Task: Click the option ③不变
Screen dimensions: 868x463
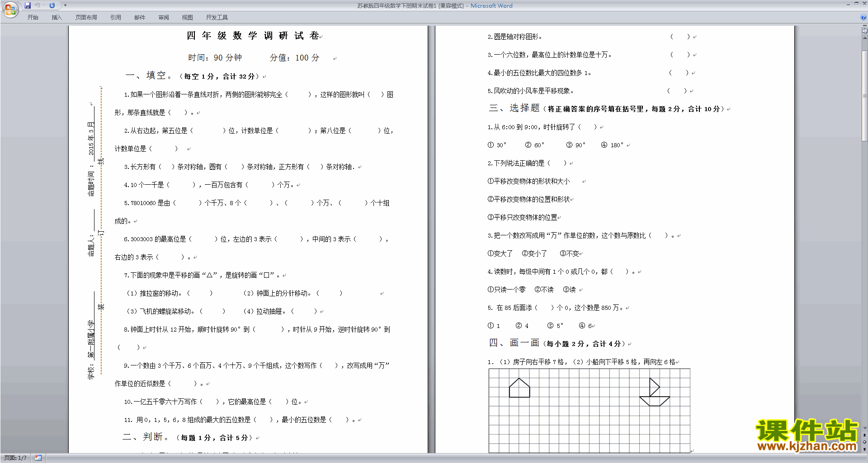Action: pyautogui.click(x=570, y=253)
